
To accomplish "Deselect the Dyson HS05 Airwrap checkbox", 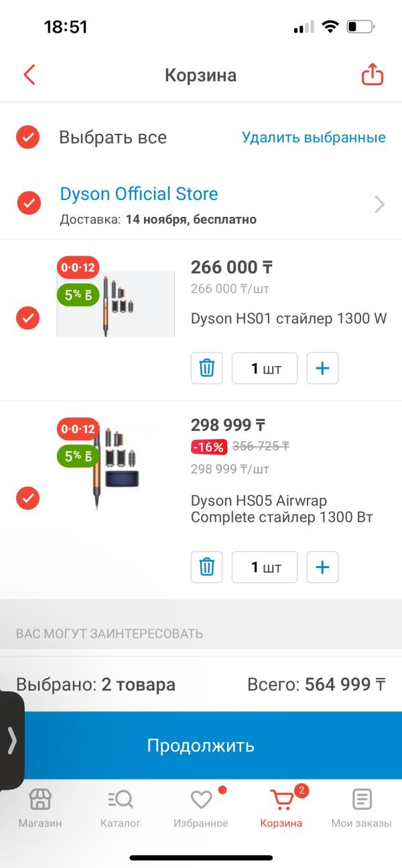I will coord(28,498).
